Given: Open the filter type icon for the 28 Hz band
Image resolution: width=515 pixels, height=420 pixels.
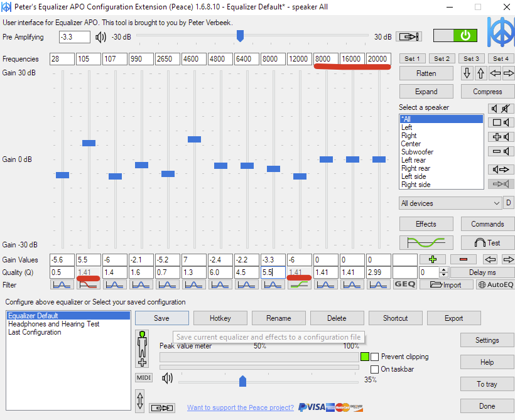Looking at the screenshot, I should coord(62,284).
